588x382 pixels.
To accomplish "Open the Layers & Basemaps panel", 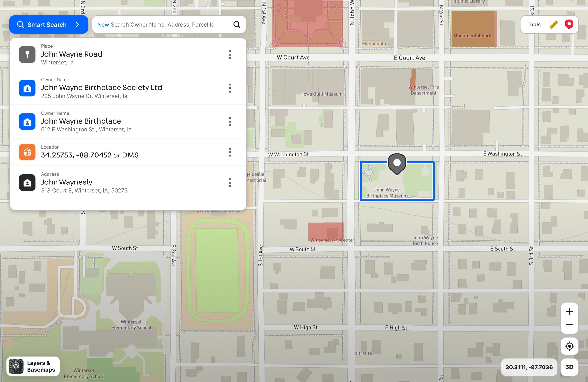I will coord(33,366).
